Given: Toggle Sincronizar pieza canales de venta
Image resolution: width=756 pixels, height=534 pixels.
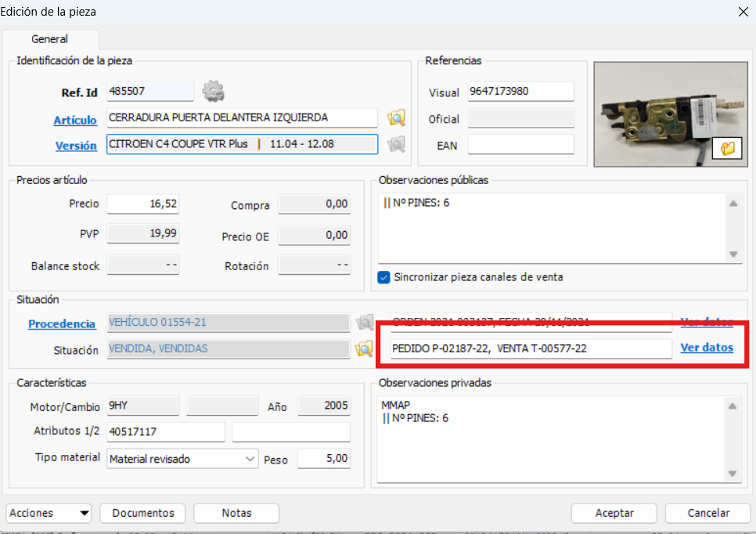Looking at the screenshot, I should (383, 276).
